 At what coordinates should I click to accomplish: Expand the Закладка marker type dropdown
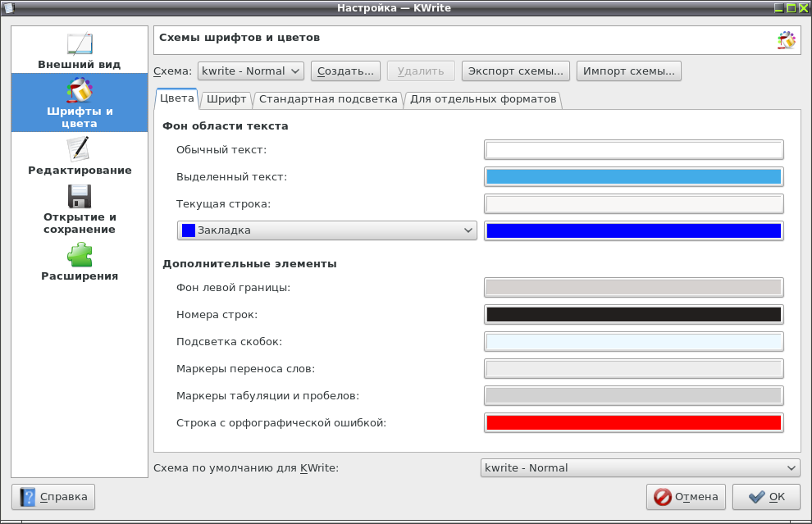tap(326, 230)
